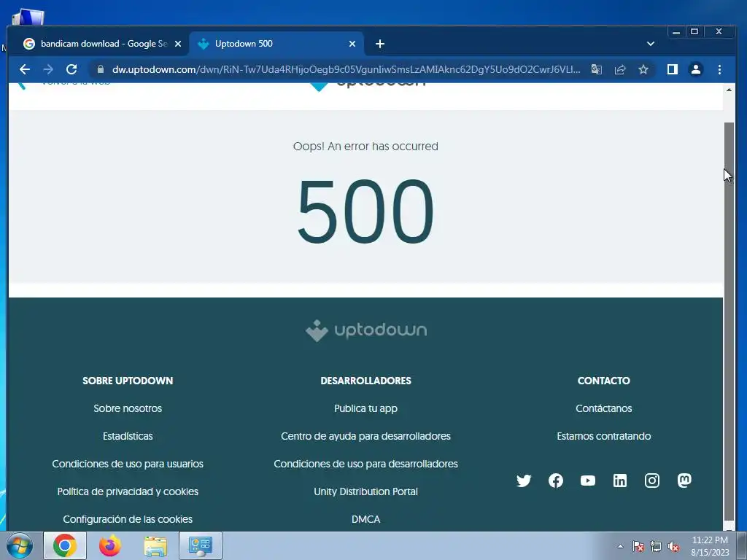Screen dimensions: 747x560
Task: Open the Windows Start menu
Action: click(x=19, y=545)
